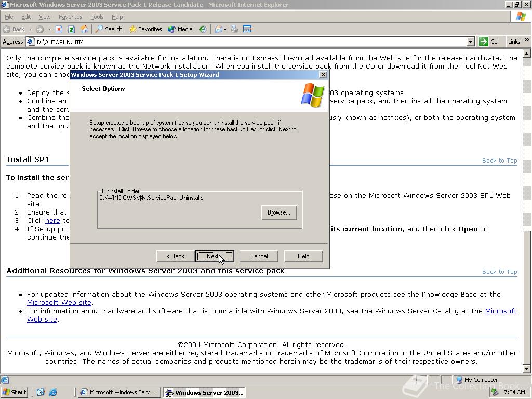Click the address bar showing D:\AUTORUN.HTM
The width and height of the screenshot is (532, 399).
tap(251, 42)
